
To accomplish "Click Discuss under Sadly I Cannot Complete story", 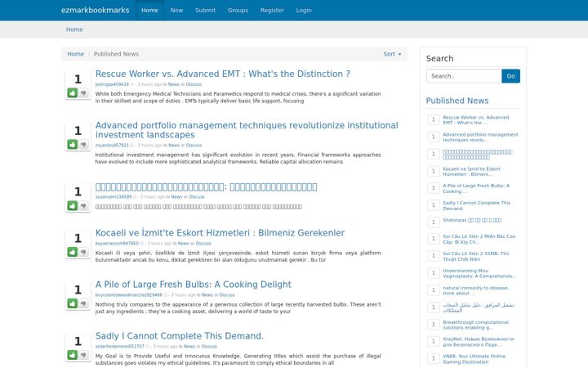I will (209, 347).
